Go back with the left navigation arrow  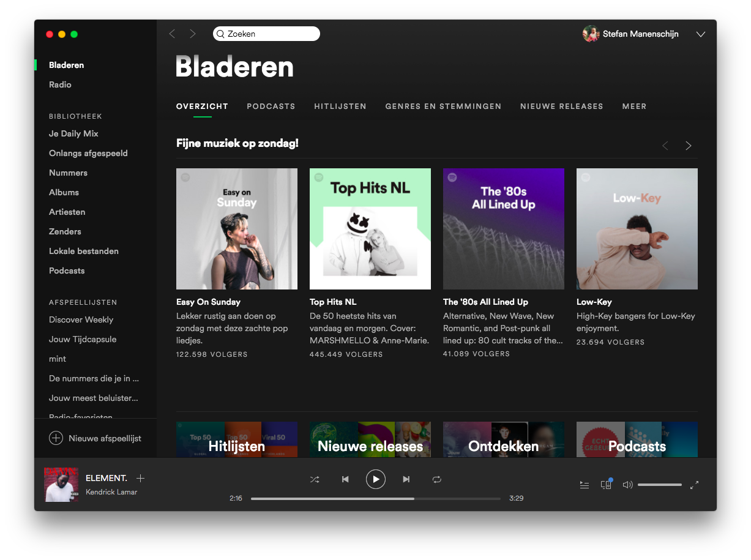[x=172, y=34]
